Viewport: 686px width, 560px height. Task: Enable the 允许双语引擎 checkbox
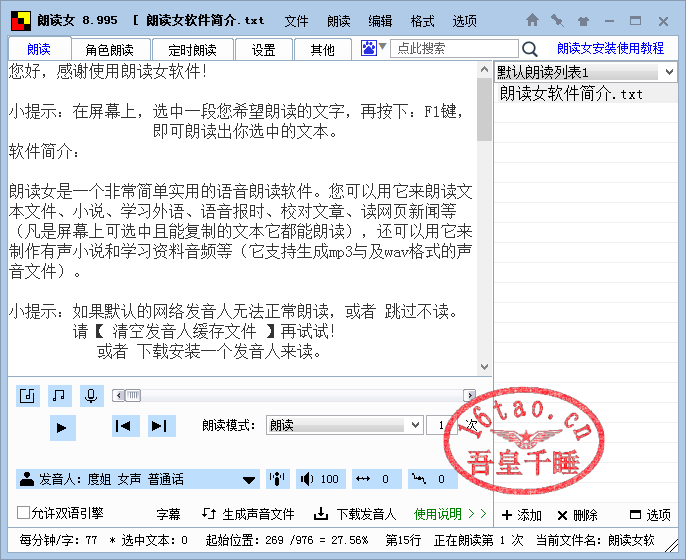(x=23, y=512)
